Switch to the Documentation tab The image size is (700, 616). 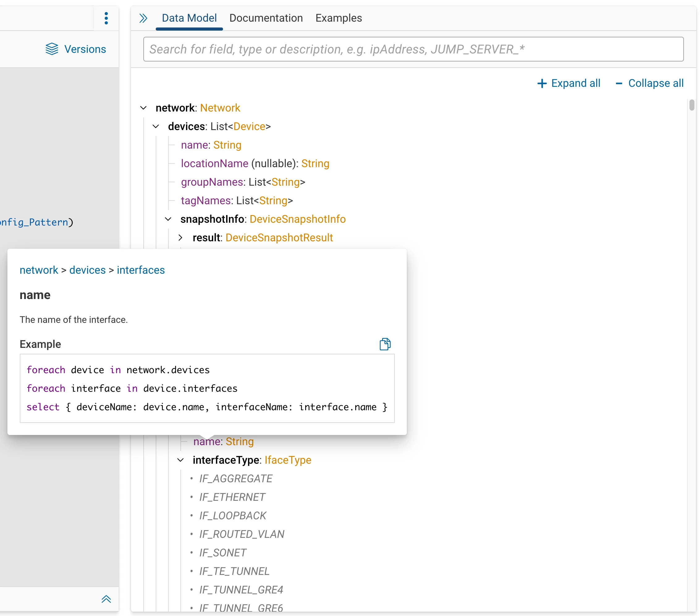pos(266,18)
